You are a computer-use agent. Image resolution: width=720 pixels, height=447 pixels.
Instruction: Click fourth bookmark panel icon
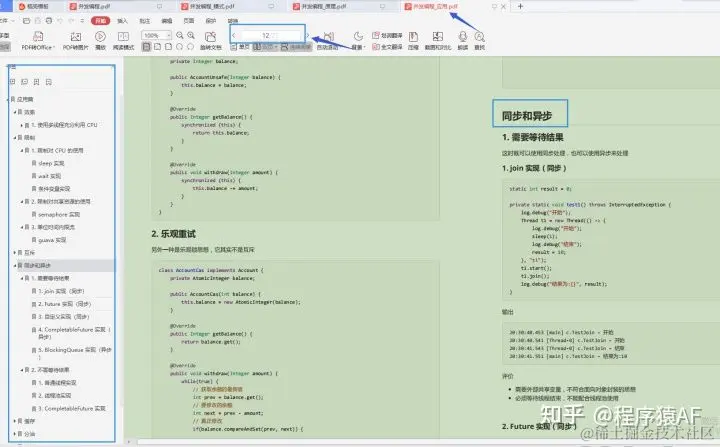pos(48,82)
